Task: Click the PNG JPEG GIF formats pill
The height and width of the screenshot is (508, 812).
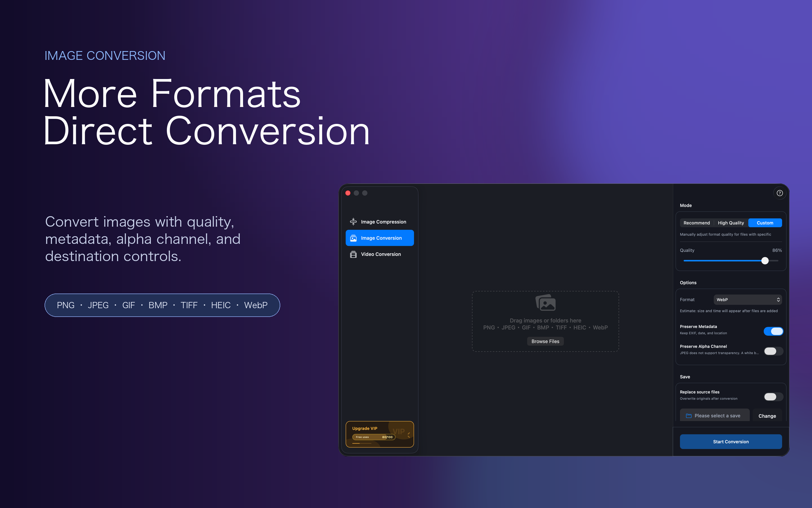Action: (x=162, y=305)
